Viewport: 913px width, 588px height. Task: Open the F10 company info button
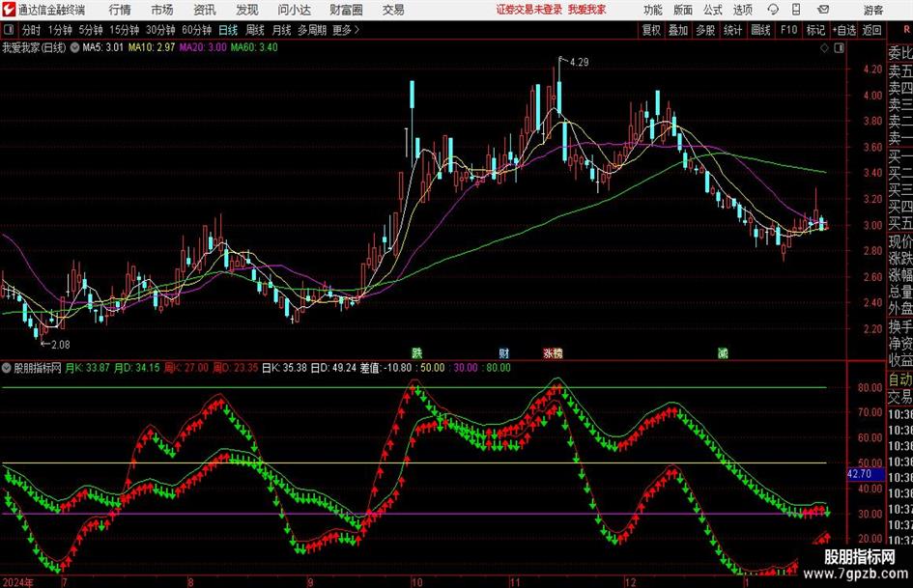[x=788, y=30]
